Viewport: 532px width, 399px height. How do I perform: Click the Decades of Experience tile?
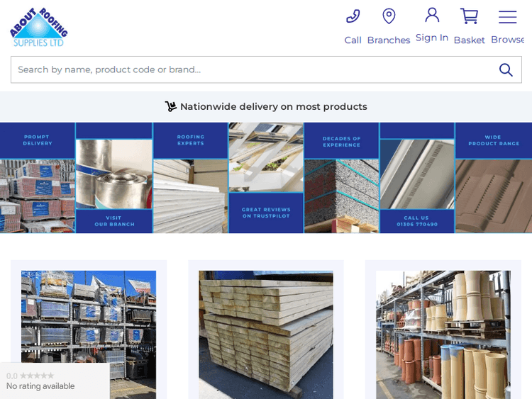coord(341,140)
